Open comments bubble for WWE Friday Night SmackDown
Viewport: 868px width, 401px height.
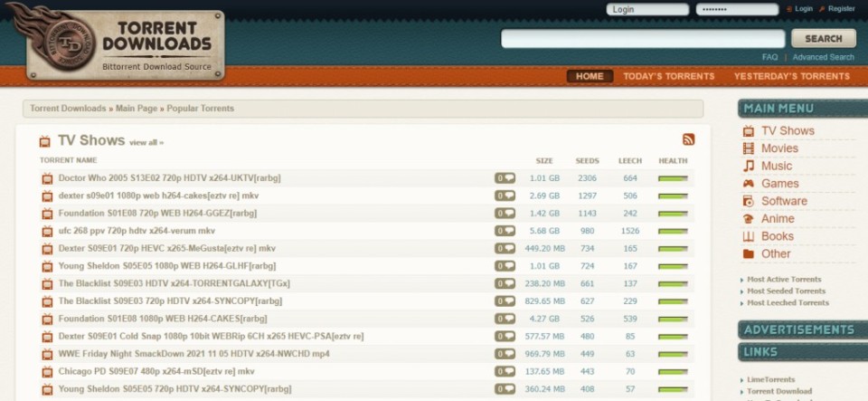pos(505,354)
